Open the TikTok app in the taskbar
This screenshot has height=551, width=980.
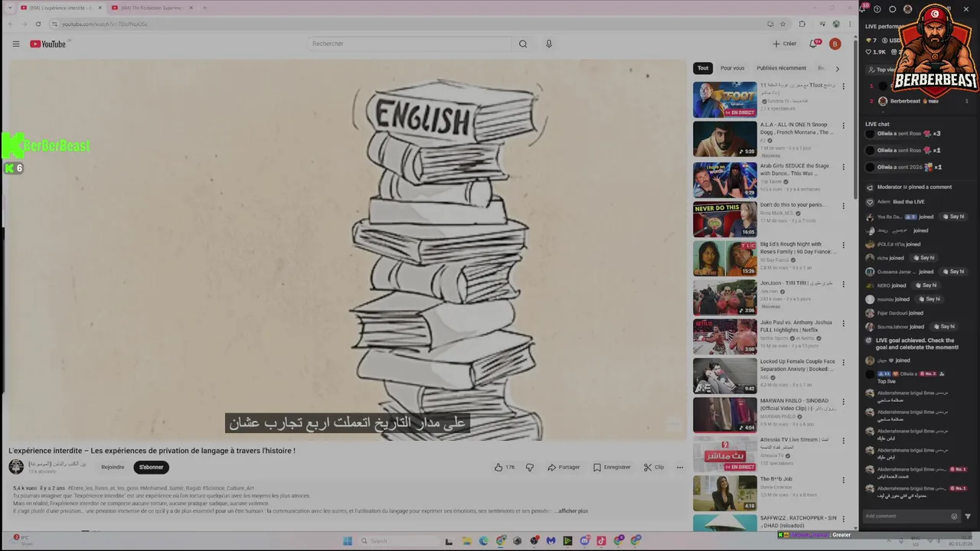click(601, 541)
